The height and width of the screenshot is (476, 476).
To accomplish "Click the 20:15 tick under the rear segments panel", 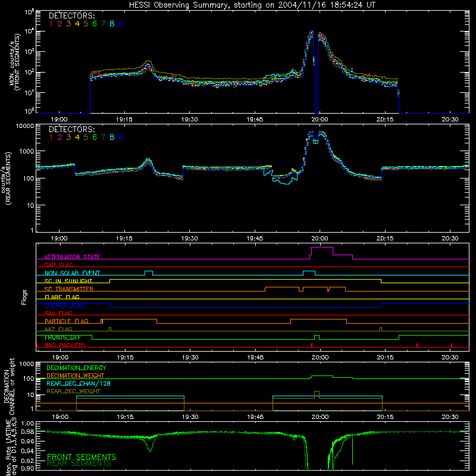I will (x=385, y=239).
